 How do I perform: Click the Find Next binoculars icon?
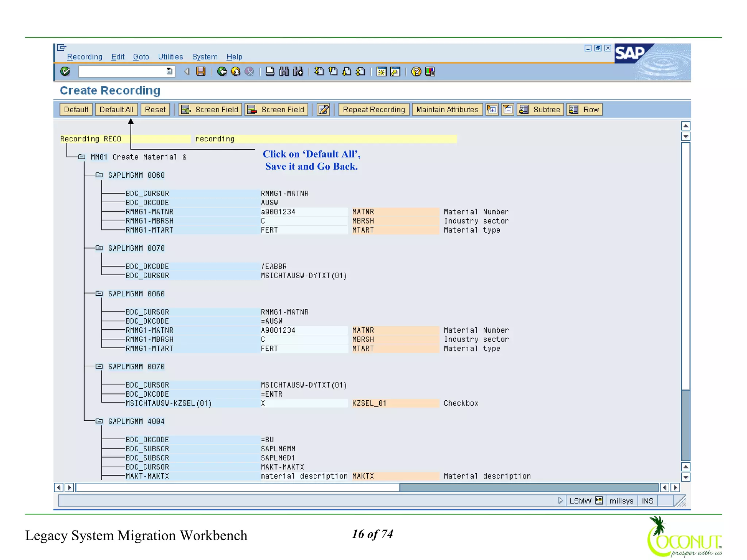[x=298, y=71]
